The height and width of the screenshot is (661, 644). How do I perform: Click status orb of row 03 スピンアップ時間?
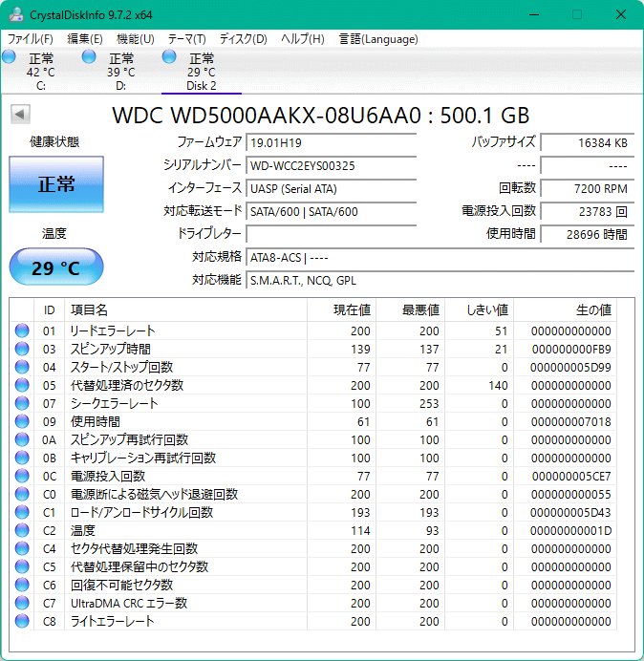(22, 349)
